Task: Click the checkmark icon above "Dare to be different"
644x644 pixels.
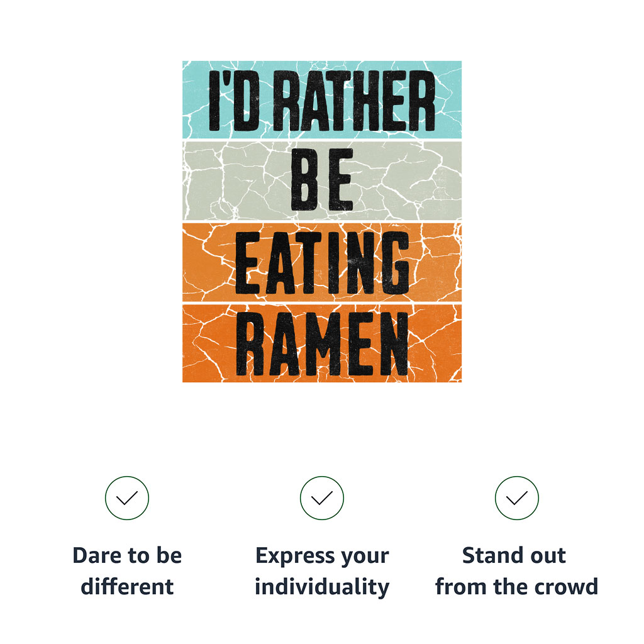Action: point(127,498)
